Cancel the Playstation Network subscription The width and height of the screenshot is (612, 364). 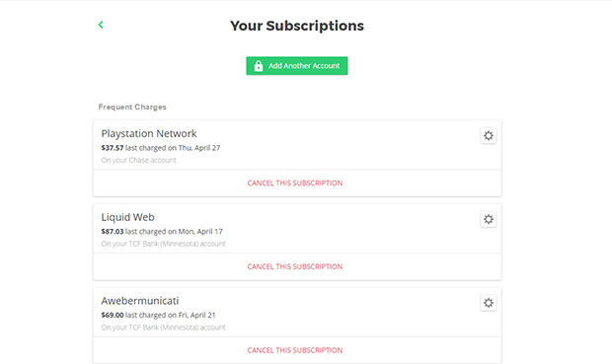click(x=295, y=182)
